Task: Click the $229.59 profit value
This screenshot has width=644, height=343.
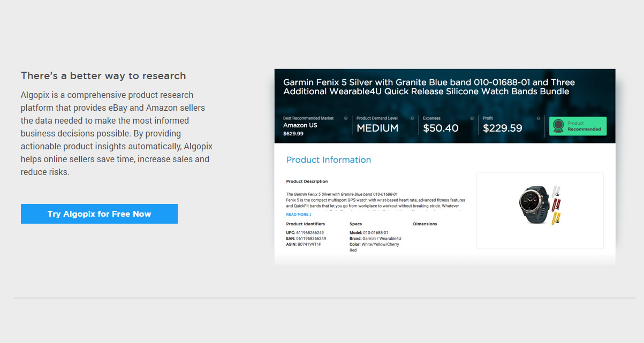Action: (503, 128)
